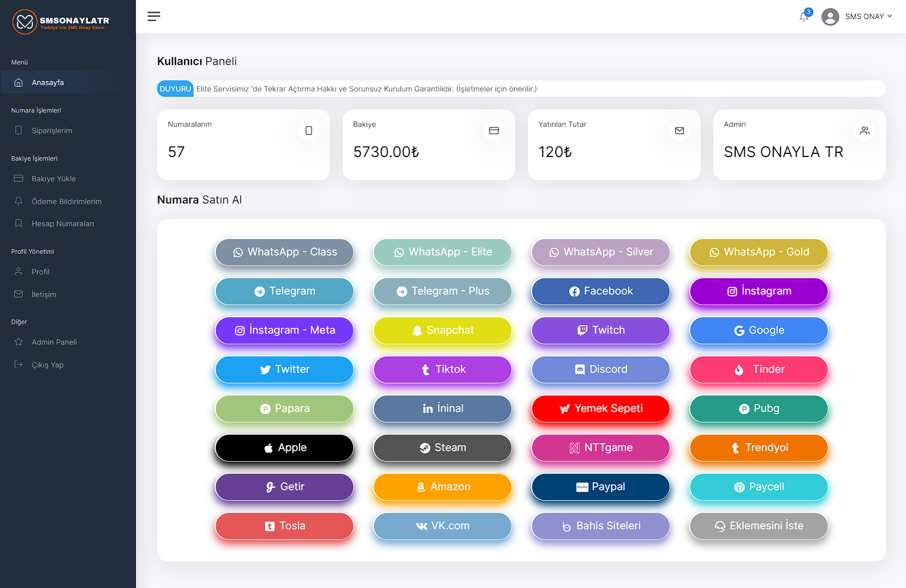
Task: Select the Getir service button
Action: pyautogui.click(x=284, y=487)
